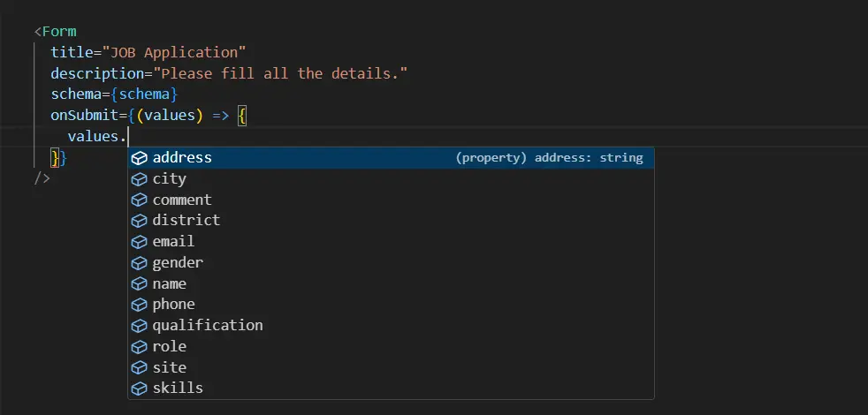Click the cube icon next to city

pyautogui.click(x=139, y=179)
